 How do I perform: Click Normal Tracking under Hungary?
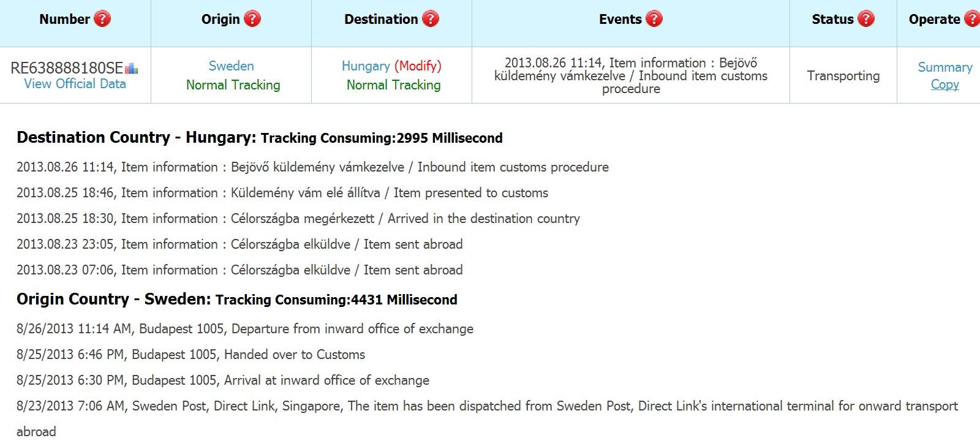[393, 85]
